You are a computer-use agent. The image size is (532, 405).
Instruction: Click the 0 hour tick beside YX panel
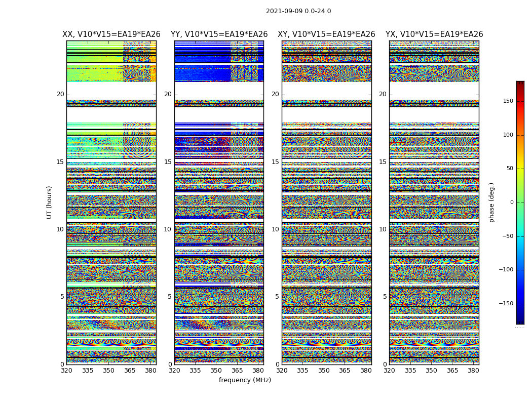(385, 364)
